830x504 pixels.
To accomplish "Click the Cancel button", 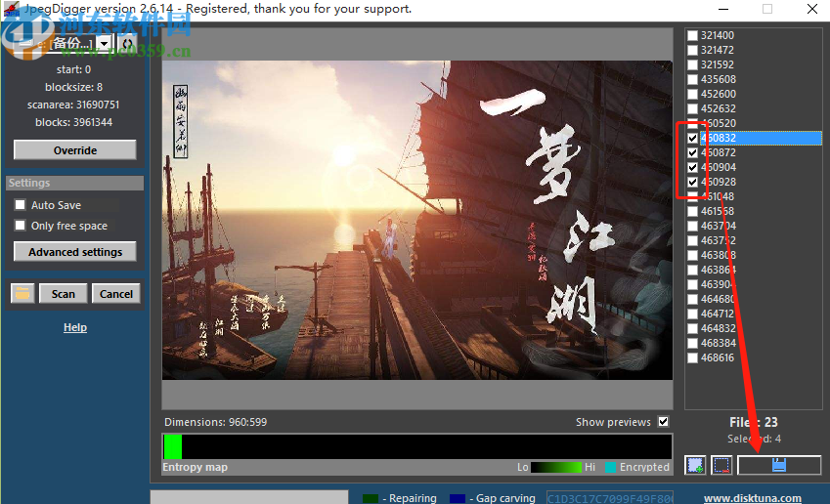I will pos(116,294).
